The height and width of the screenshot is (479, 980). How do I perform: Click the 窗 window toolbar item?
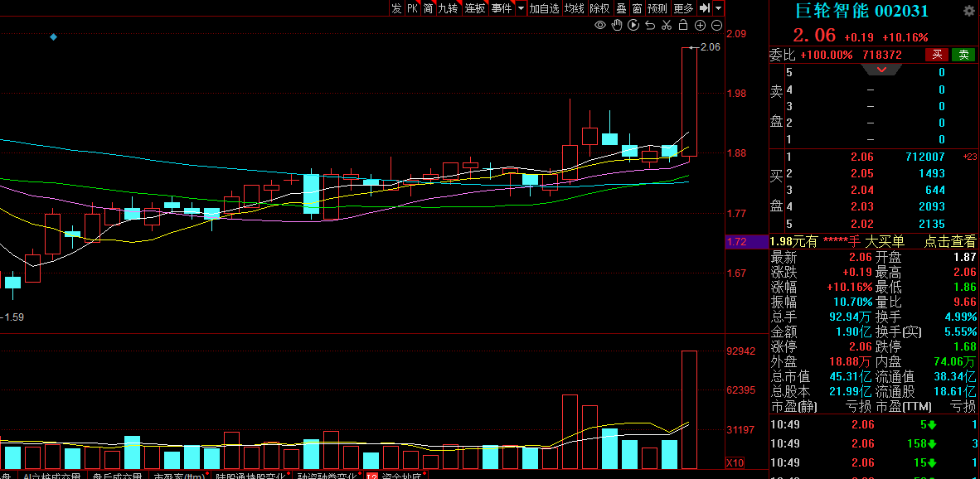(x=637, y=8)
